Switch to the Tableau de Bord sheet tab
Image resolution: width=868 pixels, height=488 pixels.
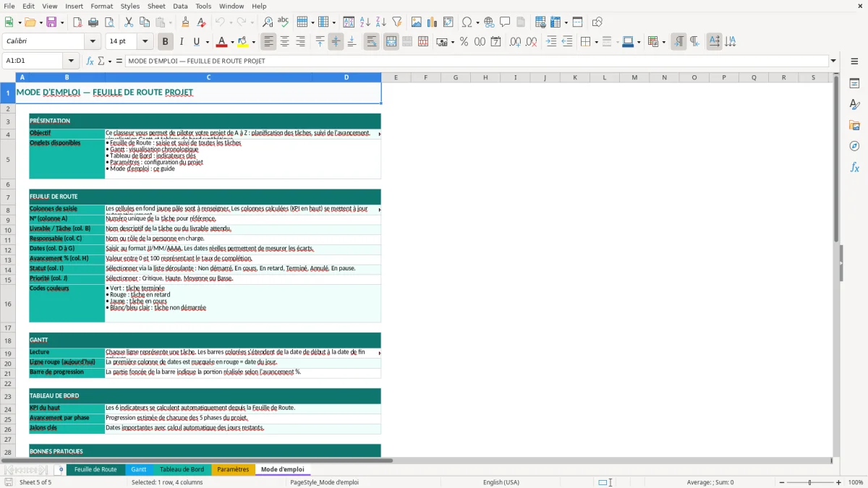(x=182, y=469)
